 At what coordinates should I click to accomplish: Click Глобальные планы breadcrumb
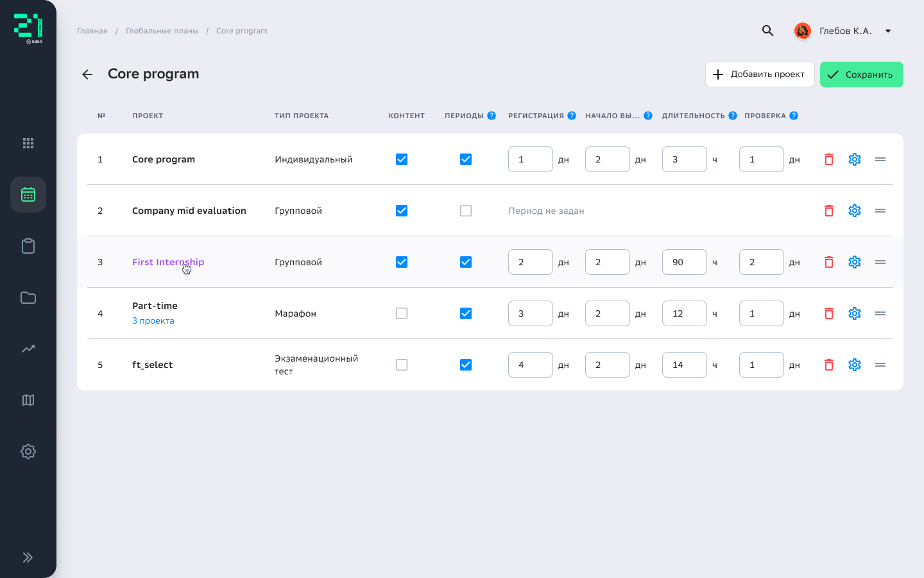coord(162,31)
